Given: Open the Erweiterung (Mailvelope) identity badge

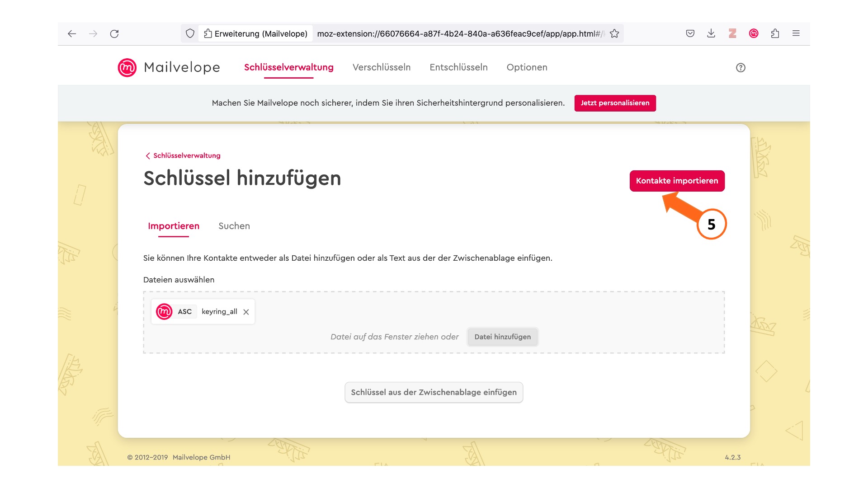Looking at the screenshot, I should (256, 33).
